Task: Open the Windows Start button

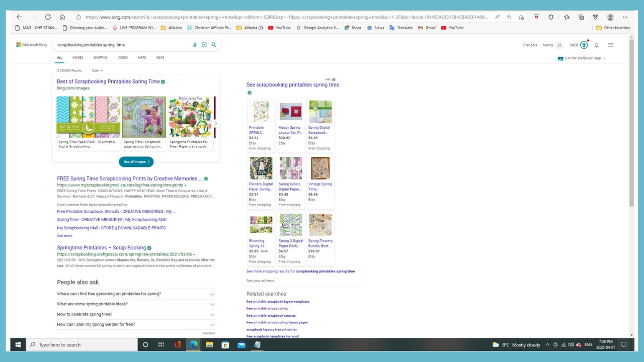Action: pos(18,344)
